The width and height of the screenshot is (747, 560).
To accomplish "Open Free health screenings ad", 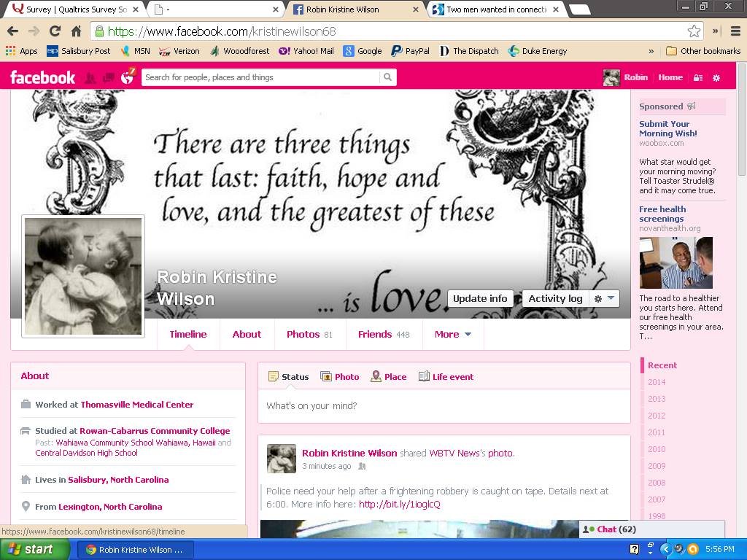I will [662, 214].
